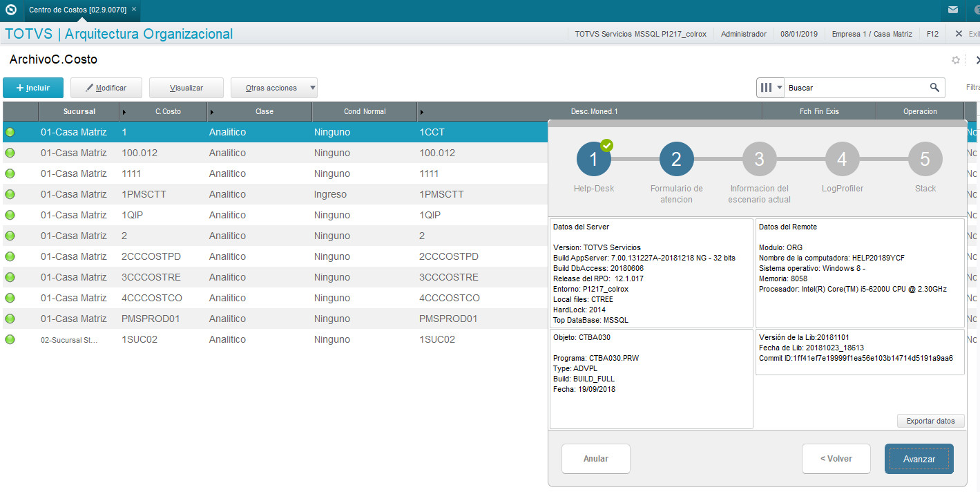Click the Operacion column header

click(x=920, y=111)
